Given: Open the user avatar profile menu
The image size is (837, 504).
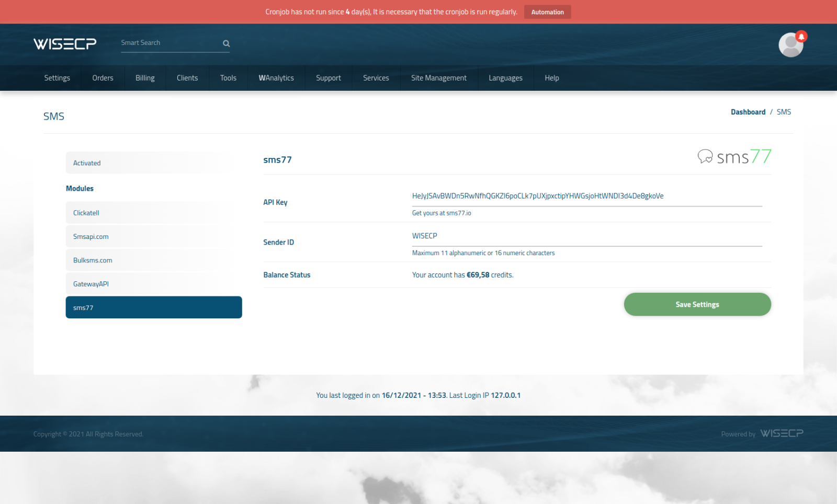Looking at the screenshot, I should pos(790,45).
